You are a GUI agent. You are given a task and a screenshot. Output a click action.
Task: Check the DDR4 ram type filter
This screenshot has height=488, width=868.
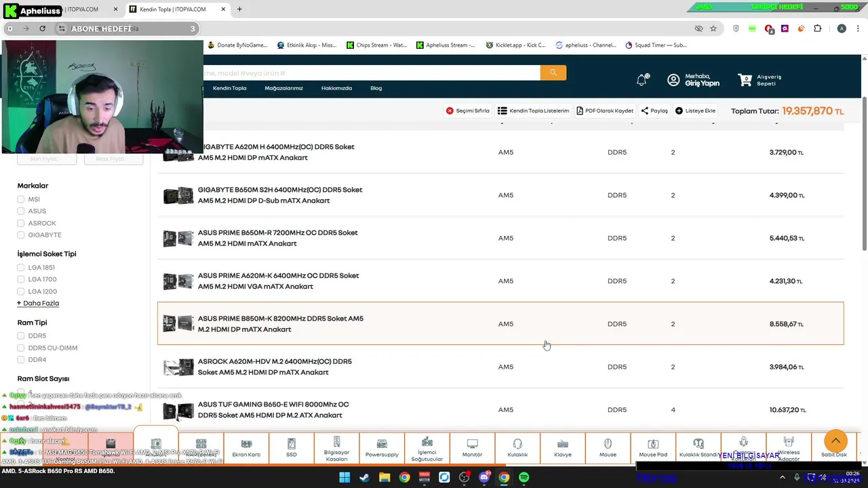point(21,360)
